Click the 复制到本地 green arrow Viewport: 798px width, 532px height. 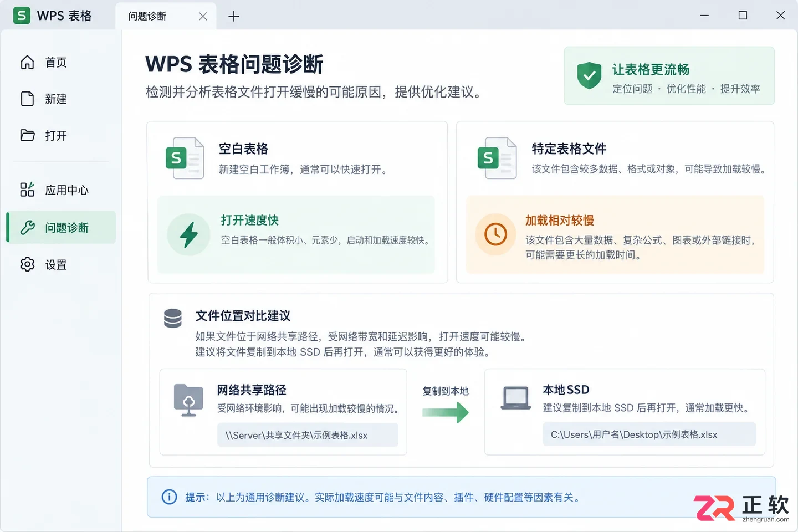click(446, 412)
